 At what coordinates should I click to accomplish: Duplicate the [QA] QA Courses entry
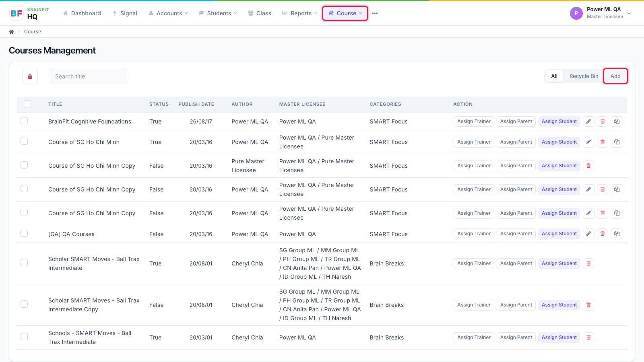pos(617,234)
